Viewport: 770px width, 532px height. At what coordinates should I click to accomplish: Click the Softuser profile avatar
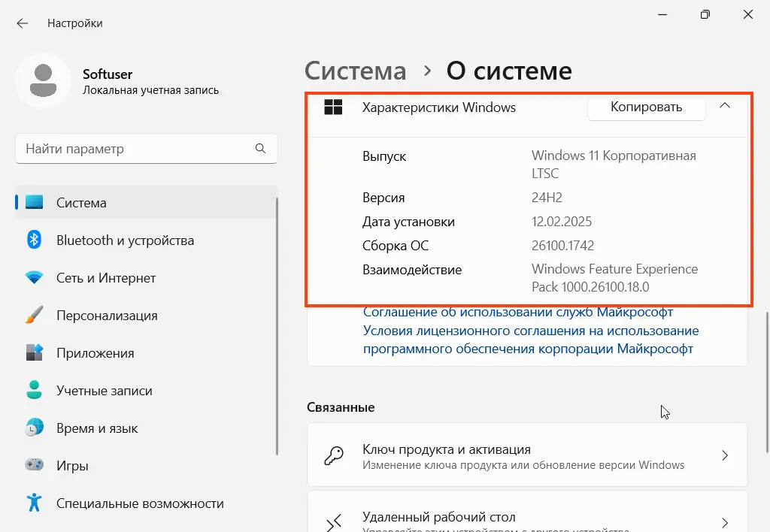click(43, 80)
